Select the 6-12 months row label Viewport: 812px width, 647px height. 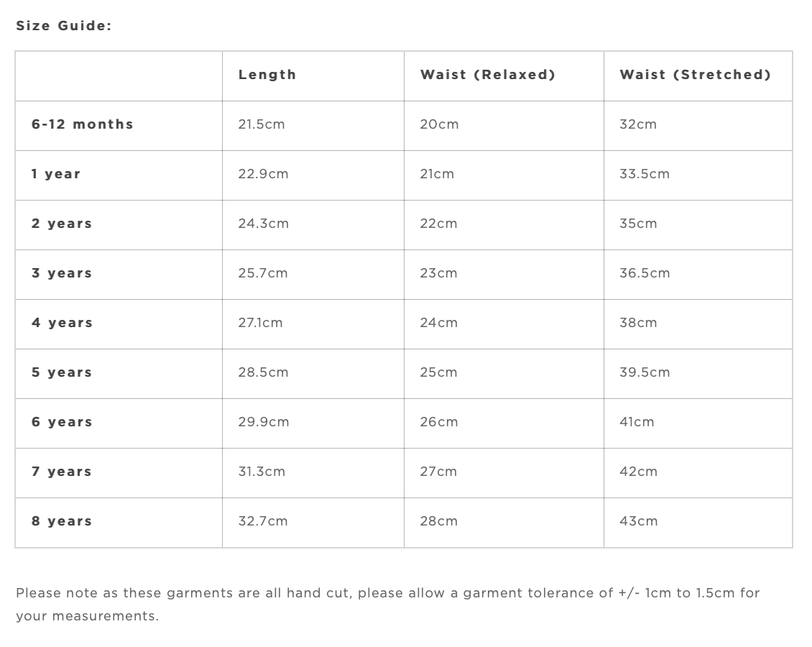83,124
